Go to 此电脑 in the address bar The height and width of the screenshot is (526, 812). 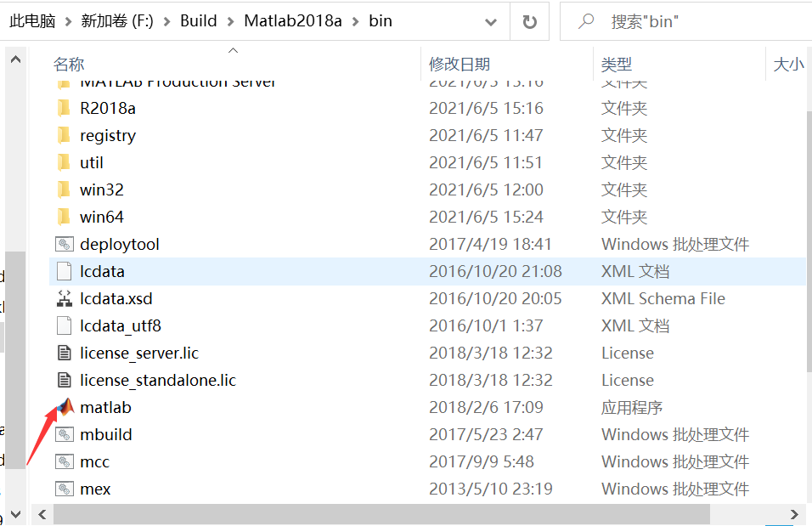(32, 21)
